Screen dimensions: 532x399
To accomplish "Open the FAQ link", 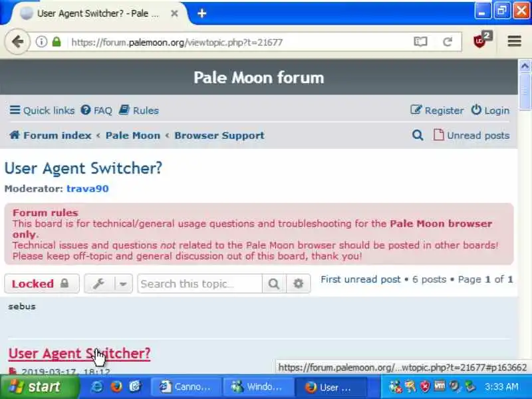I will 96,110.
